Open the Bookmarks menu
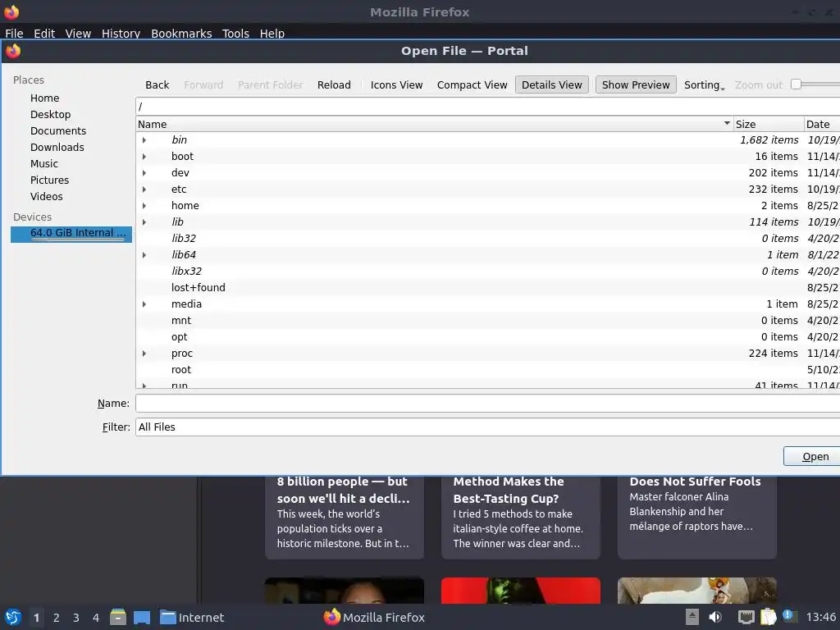 pyautogui.click(x=181, y=33)
